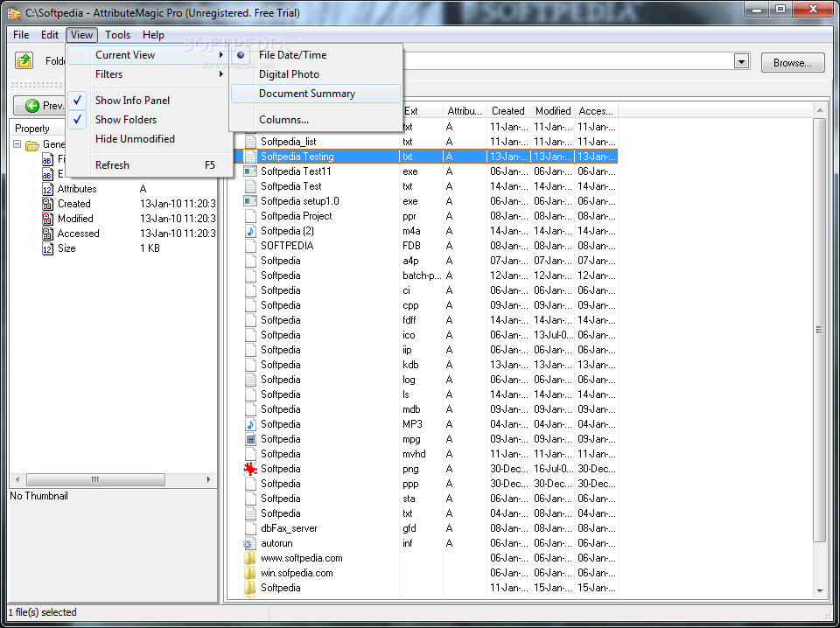Screen dimensions: 840x628
Task: Select Document Summary view
Action: tap(316, 94)
